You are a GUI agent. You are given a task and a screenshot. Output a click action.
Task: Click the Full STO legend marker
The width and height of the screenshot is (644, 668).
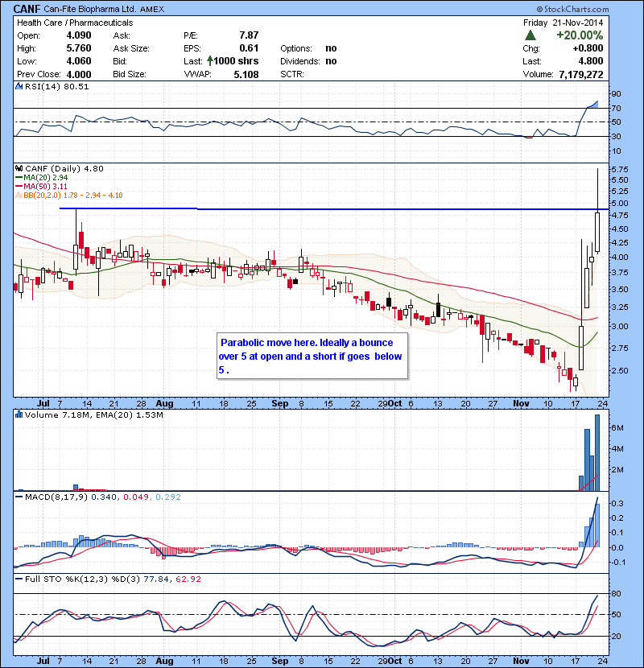[19, 579]
